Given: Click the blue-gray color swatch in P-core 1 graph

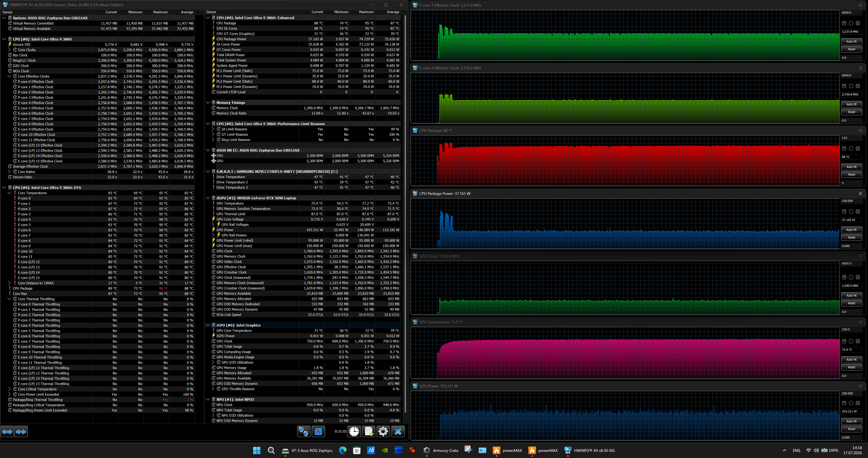Looking at the screenshot, I should pos(858,23).
